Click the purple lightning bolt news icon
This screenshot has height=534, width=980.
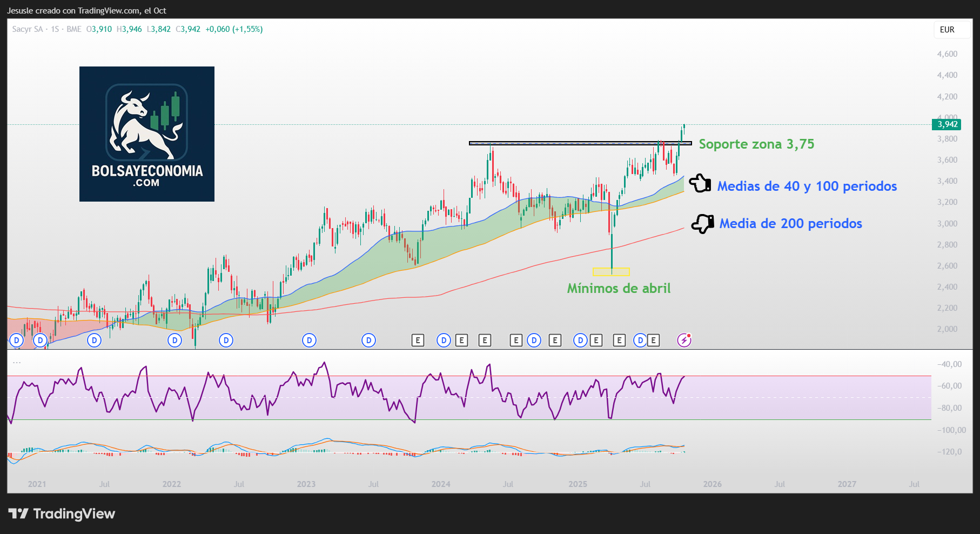684,340
